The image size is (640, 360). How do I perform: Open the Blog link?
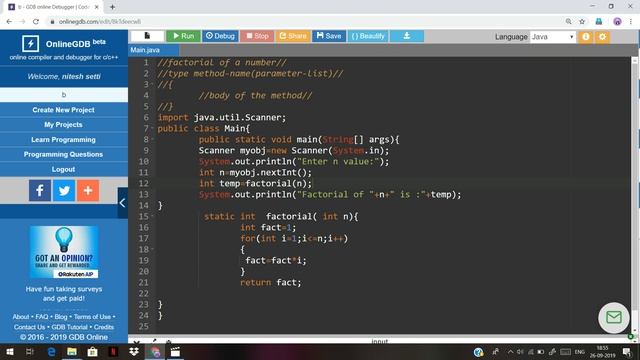61,317
